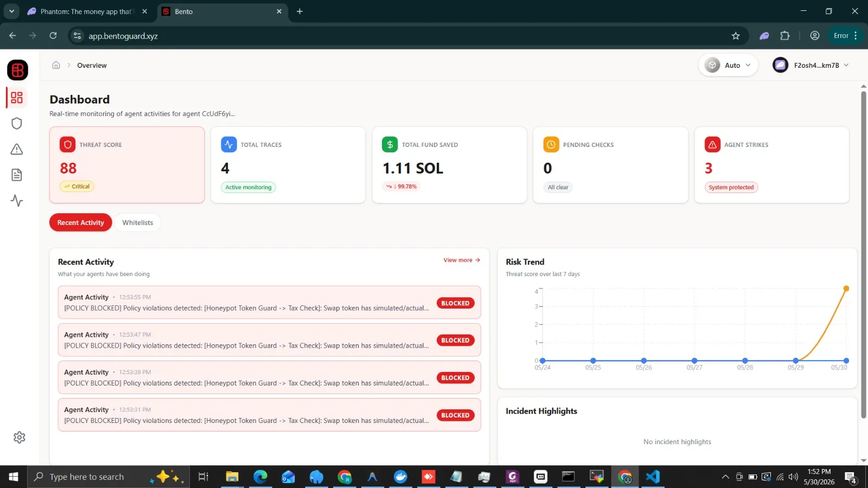
Task: Open Task View on the taskbar
Action: [x=203, y=477]
